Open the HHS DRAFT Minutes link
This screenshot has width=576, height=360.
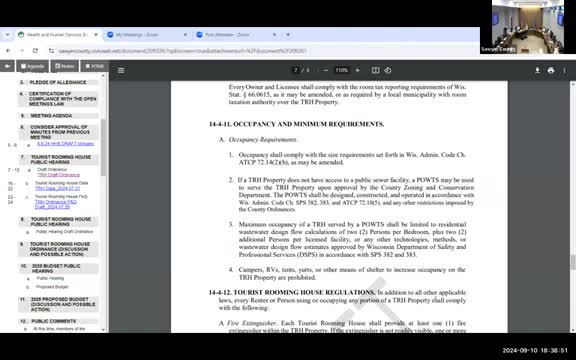[x=65, y=144]
